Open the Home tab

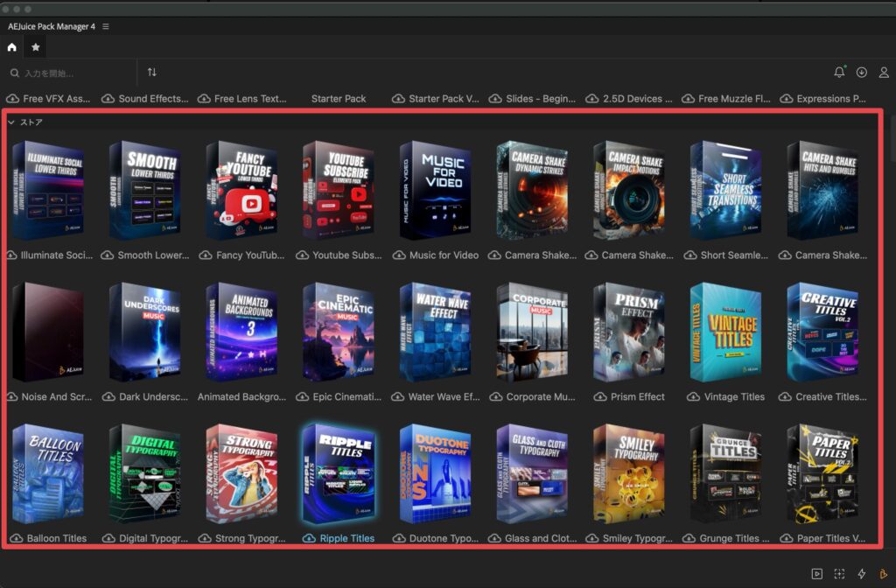click(x=11, y=47)
